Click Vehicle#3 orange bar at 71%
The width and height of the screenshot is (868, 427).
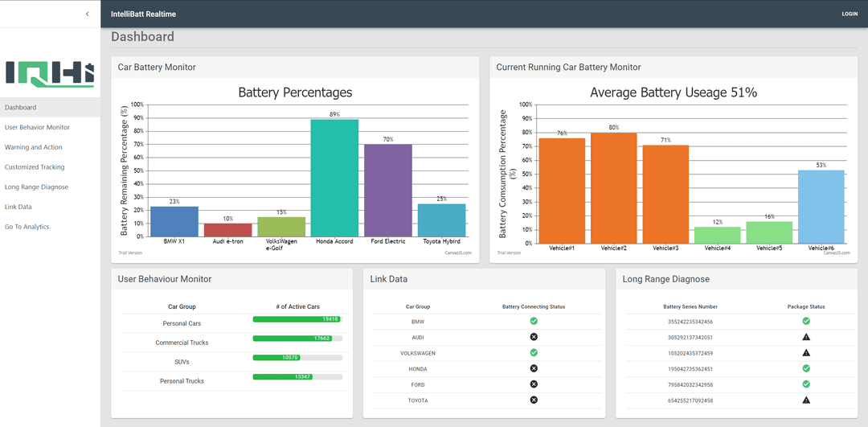click(x=665, y=194)
